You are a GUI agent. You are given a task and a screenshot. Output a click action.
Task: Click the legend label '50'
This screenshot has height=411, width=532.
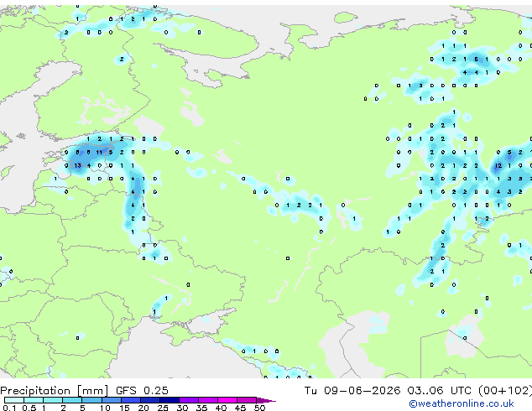(259, 408)
